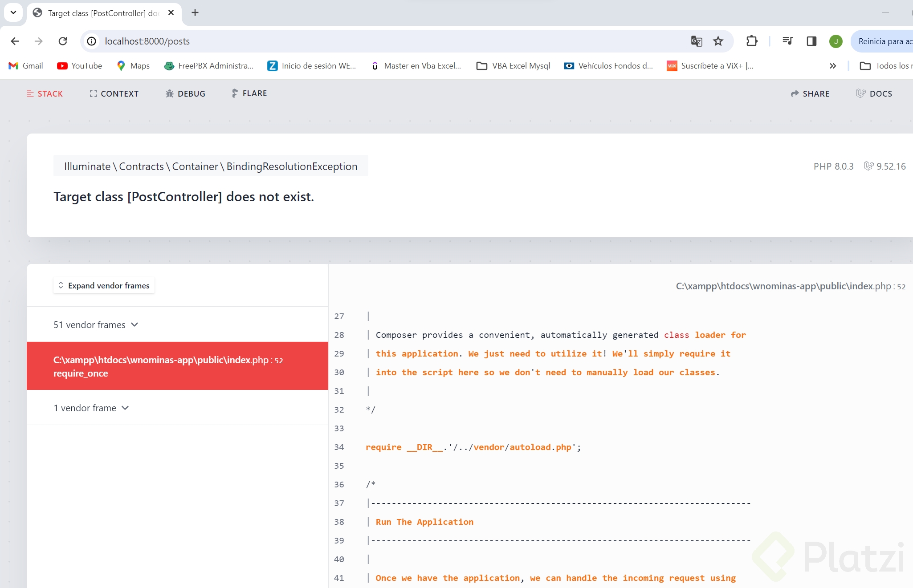Bookmark this page with star icon
Image resolution: width=913 pixels, height=588 pixels.
click(718, 41)
